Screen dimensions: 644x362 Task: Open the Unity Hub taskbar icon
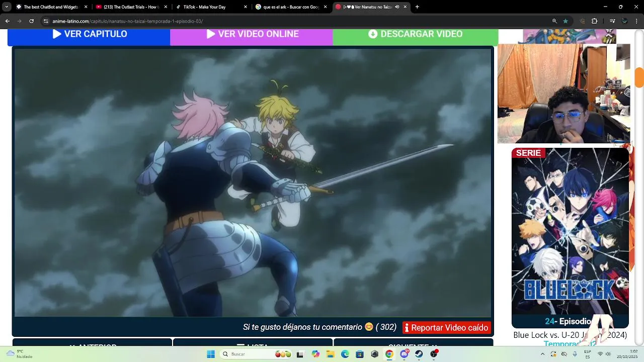point(374,354)
